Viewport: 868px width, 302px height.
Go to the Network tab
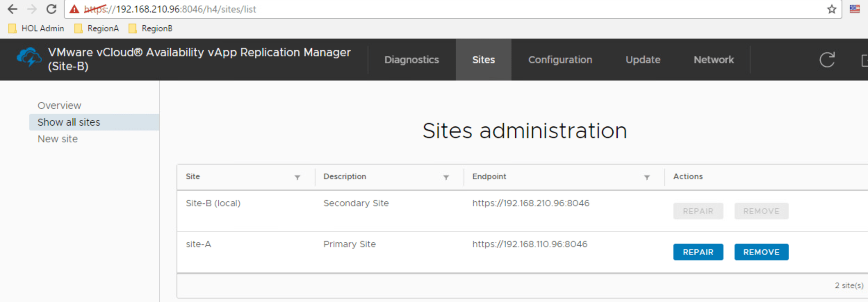click(713, 60)
